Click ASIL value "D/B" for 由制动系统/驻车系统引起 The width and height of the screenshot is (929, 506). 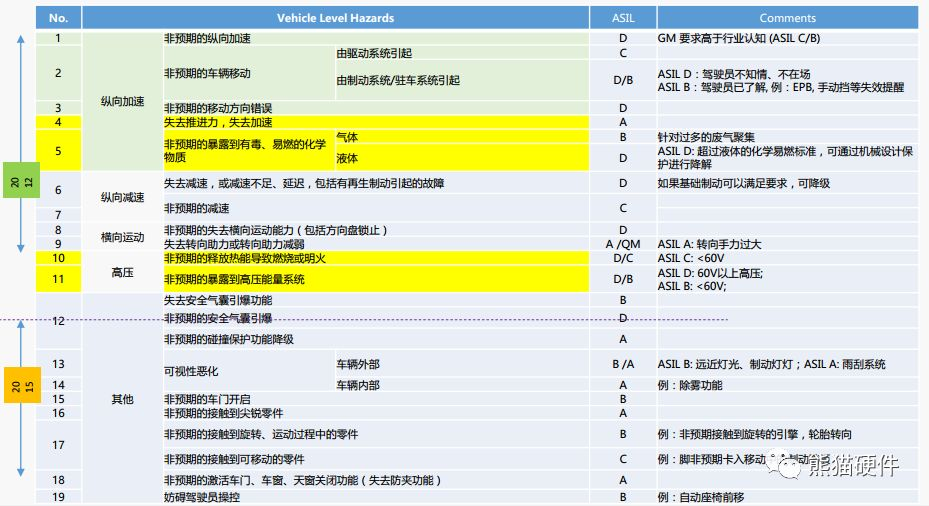(x=623, y=80)
